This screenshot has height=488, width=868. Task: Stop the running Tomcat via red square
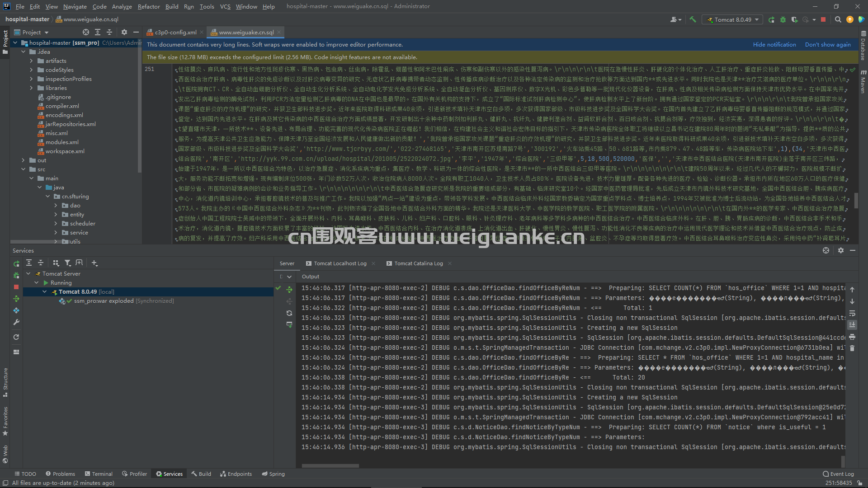pyautogui.click(x=823, y=19)
